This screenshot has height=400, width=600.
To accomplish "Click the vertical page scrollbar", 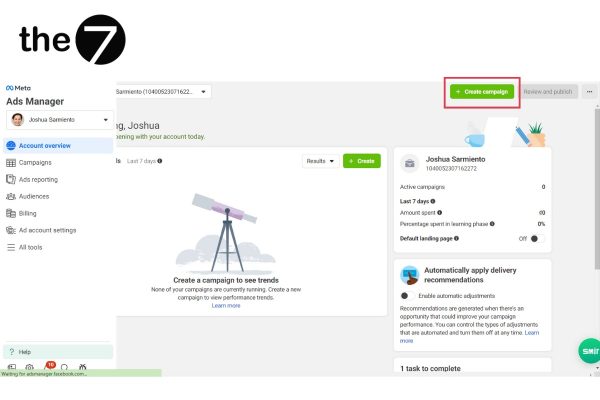I will 597,189.
